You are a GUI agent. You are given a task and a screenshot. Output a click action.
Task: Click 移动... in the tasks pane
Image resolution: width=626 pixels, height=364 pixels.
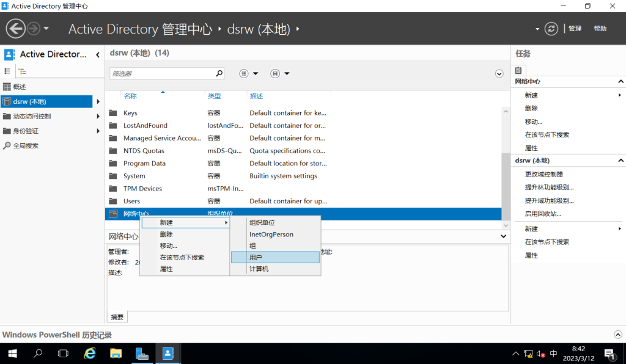coord(534,122)
